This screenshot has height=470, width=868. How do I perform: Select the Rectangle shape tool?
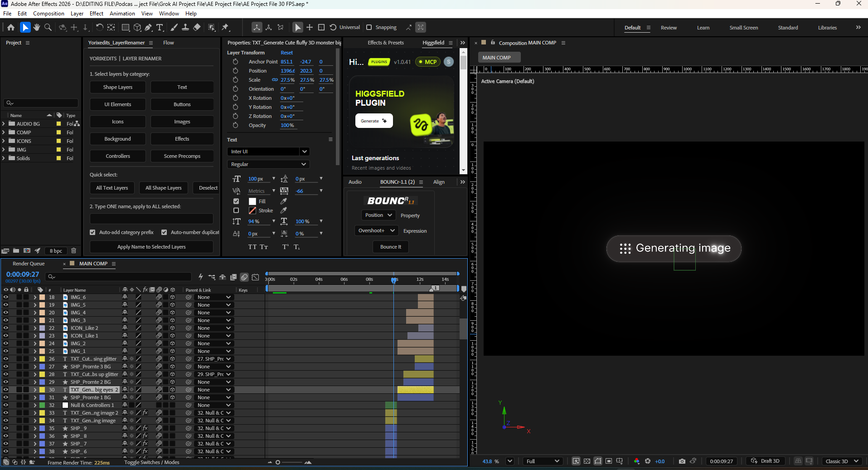126,27
